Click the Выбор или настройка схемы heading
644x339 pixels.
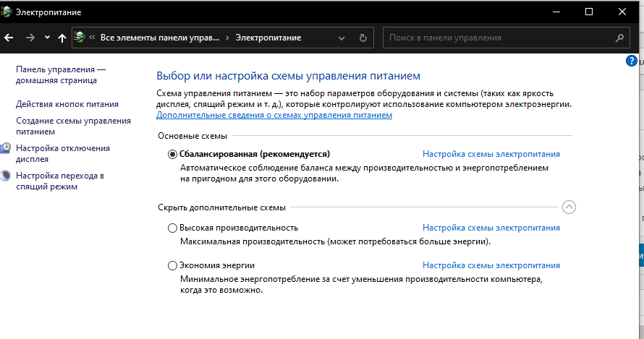(288, 76)
